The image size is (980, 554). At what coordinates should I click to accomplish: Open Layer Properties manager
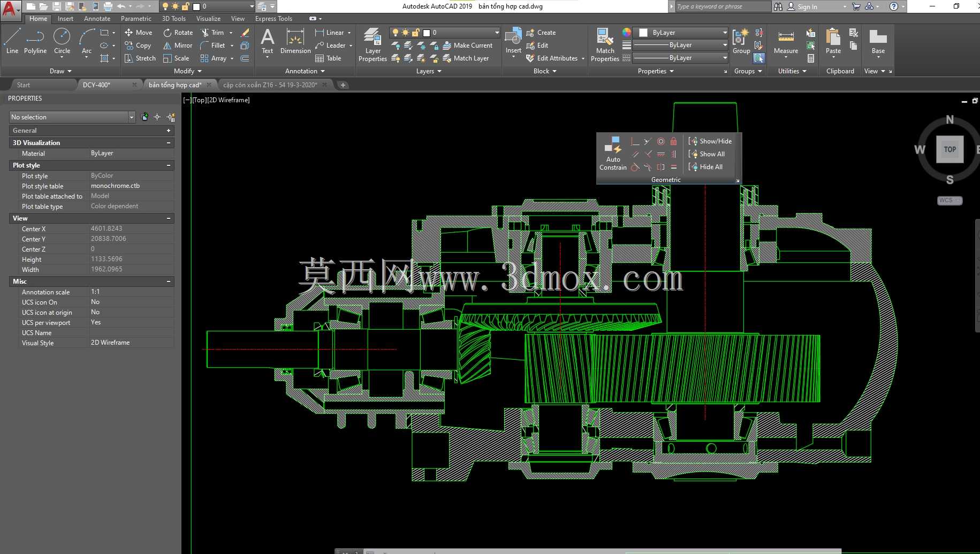(373, 45)
